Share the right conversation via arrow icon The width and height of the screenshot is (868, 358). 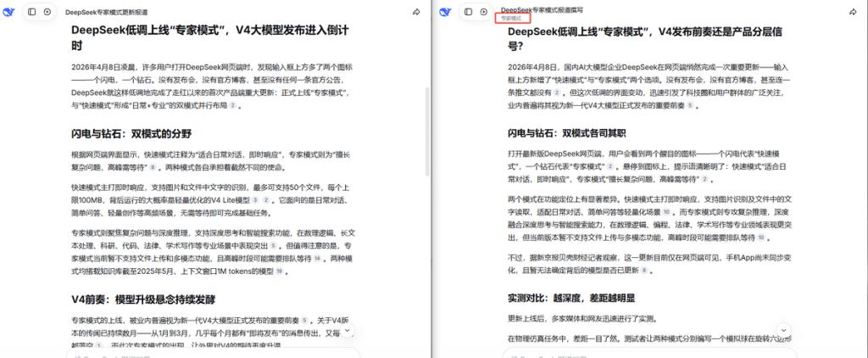coord(853,13)
